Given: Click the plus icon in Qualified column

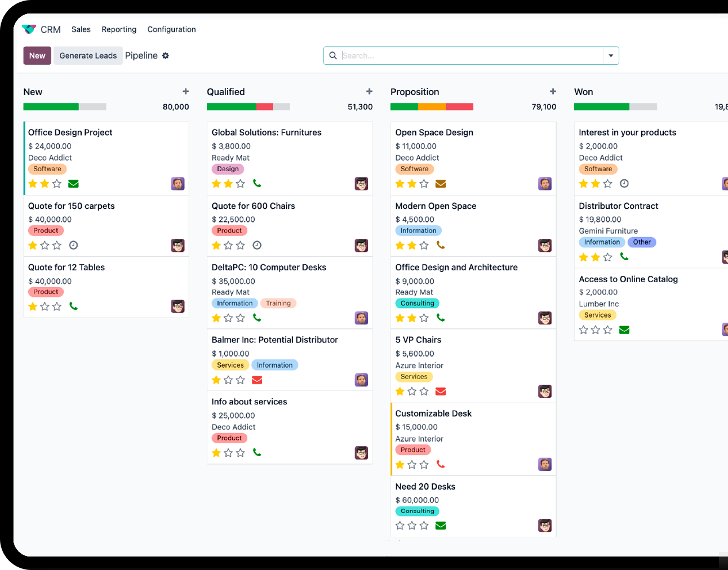Looking at the screenshot, I should (369, 91).
